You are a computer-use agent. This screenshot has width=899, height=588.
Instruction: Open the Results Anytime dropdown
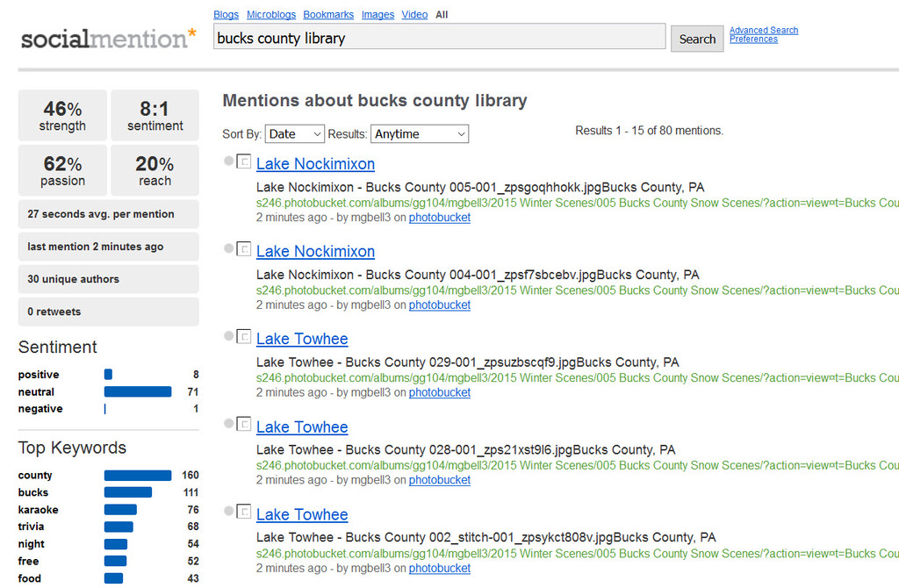[x=420, y=134]
